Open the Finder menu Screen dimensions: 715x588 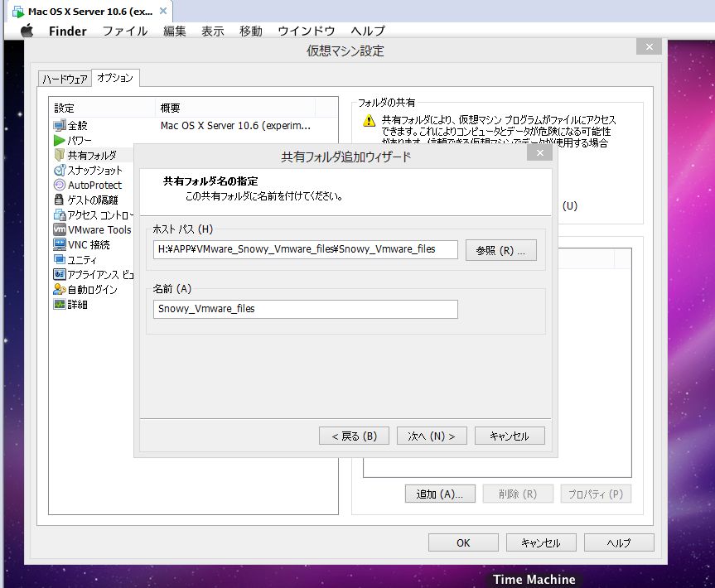[67, 31]
